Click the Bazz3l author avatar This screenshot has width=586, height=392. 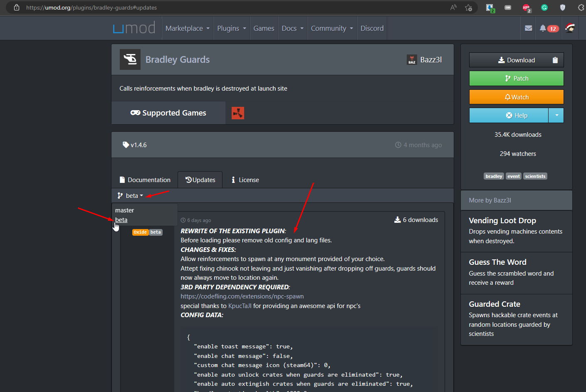point(412,60)
